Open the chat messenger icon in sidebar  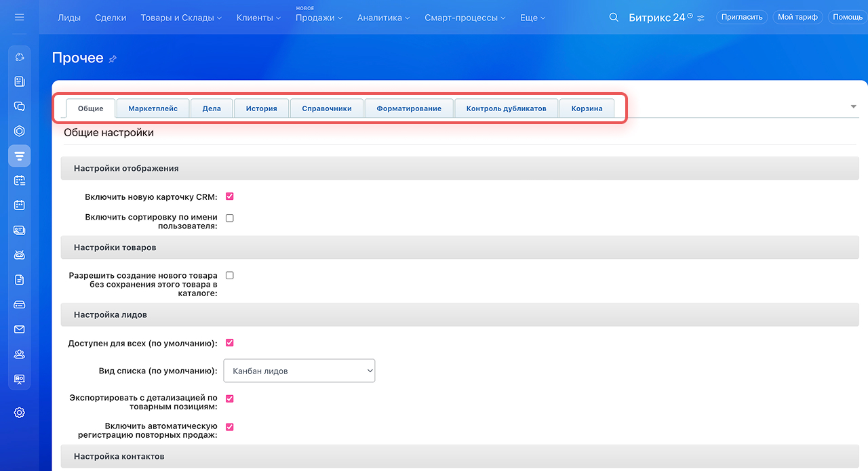point(19,106)
